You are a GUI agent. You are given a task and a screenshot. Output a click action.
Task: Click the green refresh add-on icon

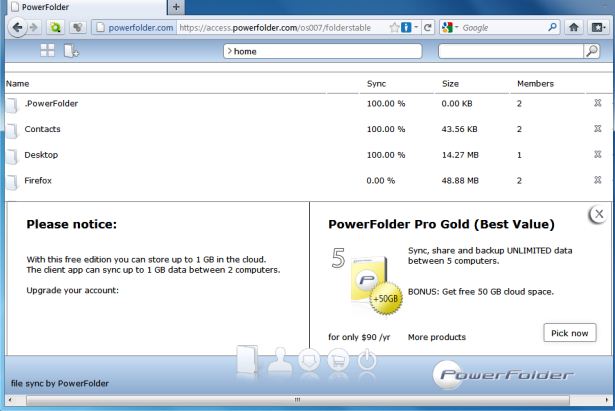pos(55,27)
